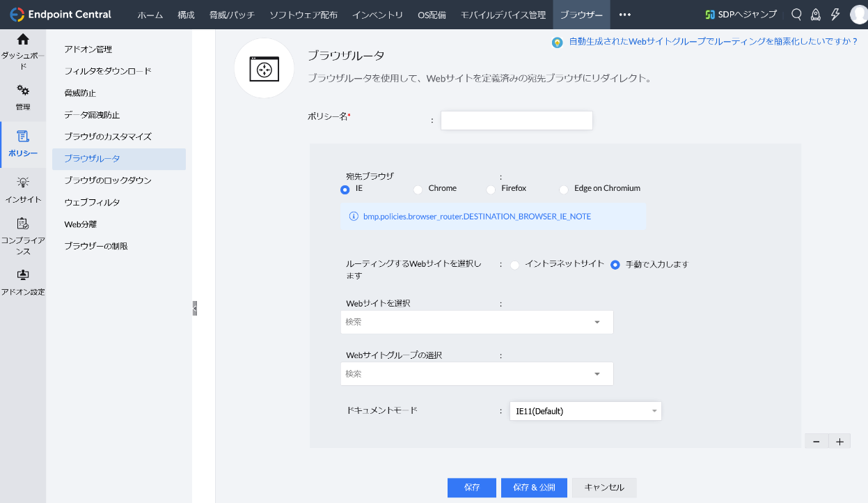868x503 pixels.
Task: Select Chrome as destination browser
Action: click(x=418, y=189)
